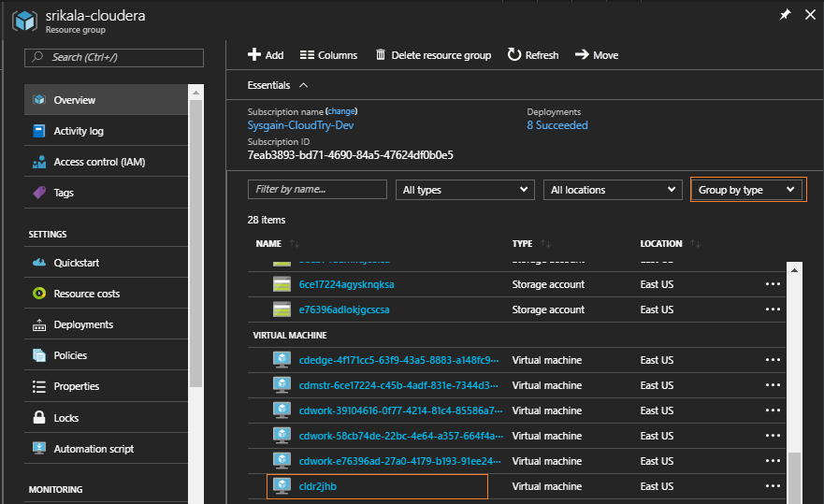Refresh the resource list
The width and height of the screenshot is (824, 504).
pyautogui.click(x=533, y=54)
